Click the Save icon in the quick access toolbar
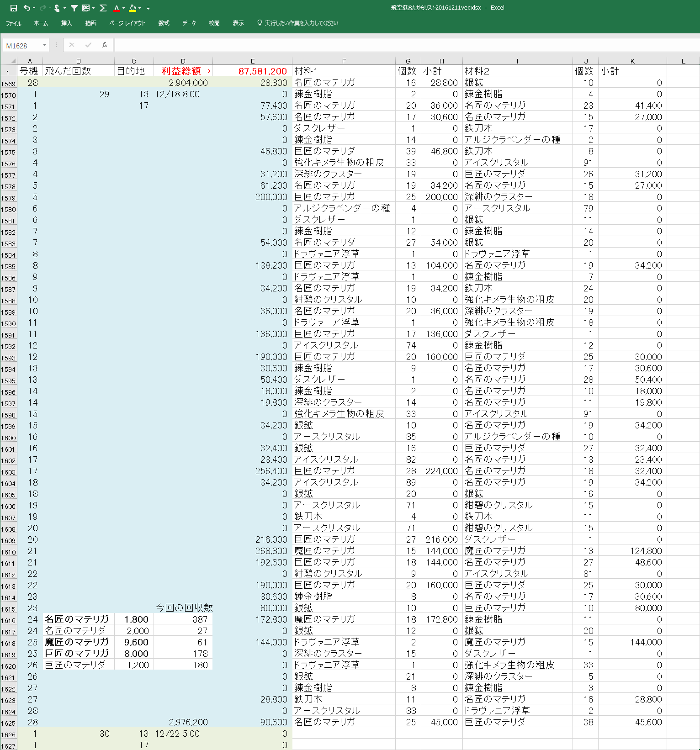The height and width of the screenshot is (750, 700). 14,8
